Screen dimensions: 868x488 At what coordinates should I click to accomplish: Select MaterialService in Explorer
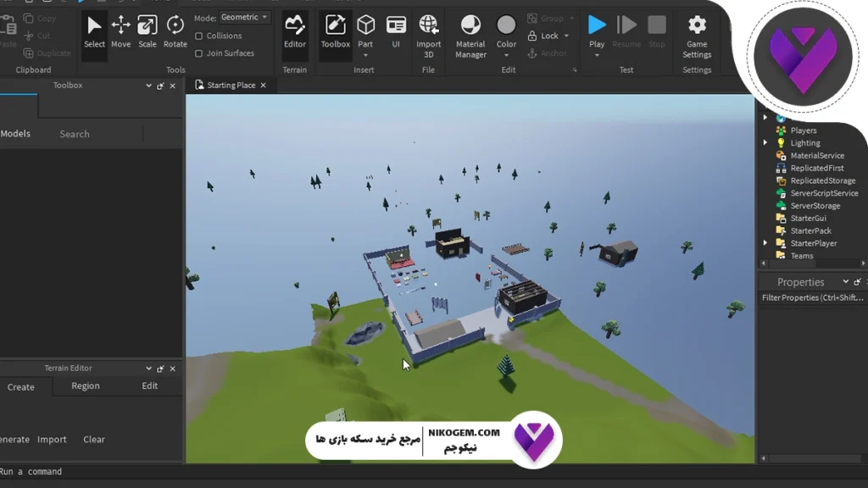(817, 156)
